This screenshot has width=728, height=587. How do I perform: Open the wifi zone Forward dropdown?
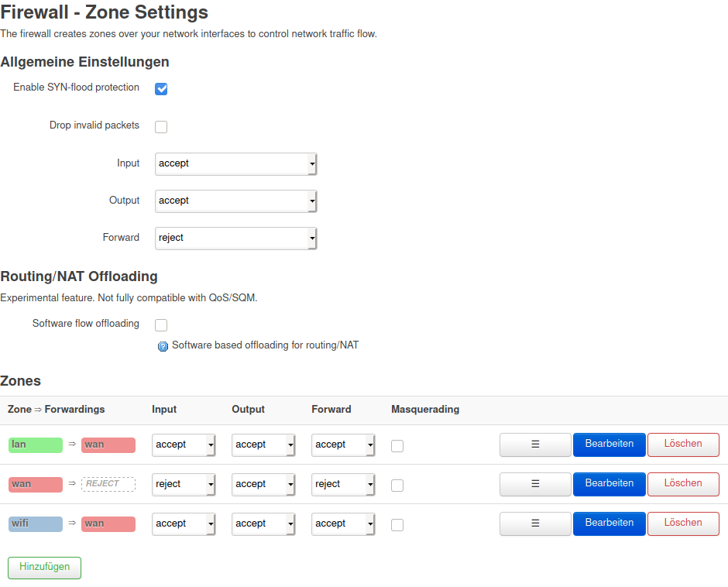coord(343,524)
